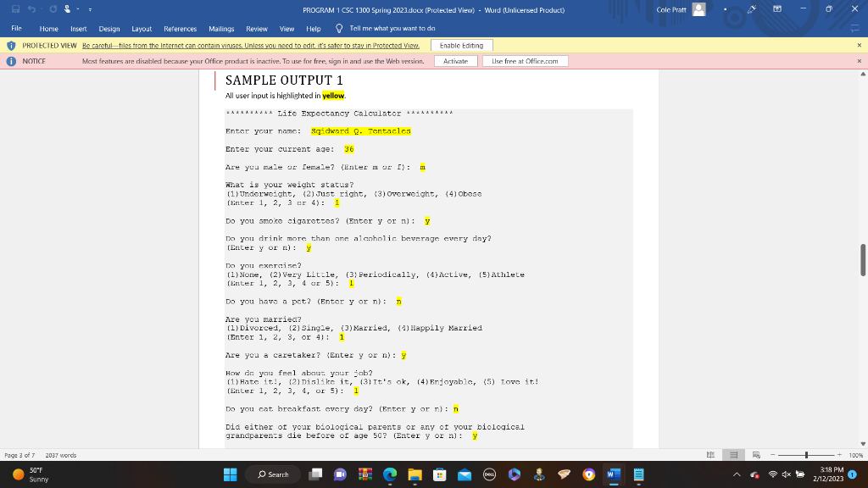Viewport: 868px width, 488px height.
Task: Click the Cole Pratt account name
Action: click(x=671, y=9)
